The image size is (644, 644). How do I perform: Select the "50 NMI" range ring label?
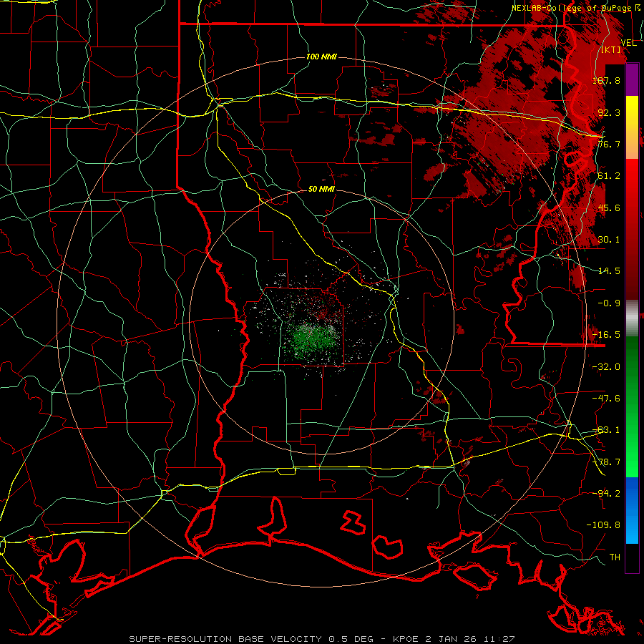(x=321, y=189)
